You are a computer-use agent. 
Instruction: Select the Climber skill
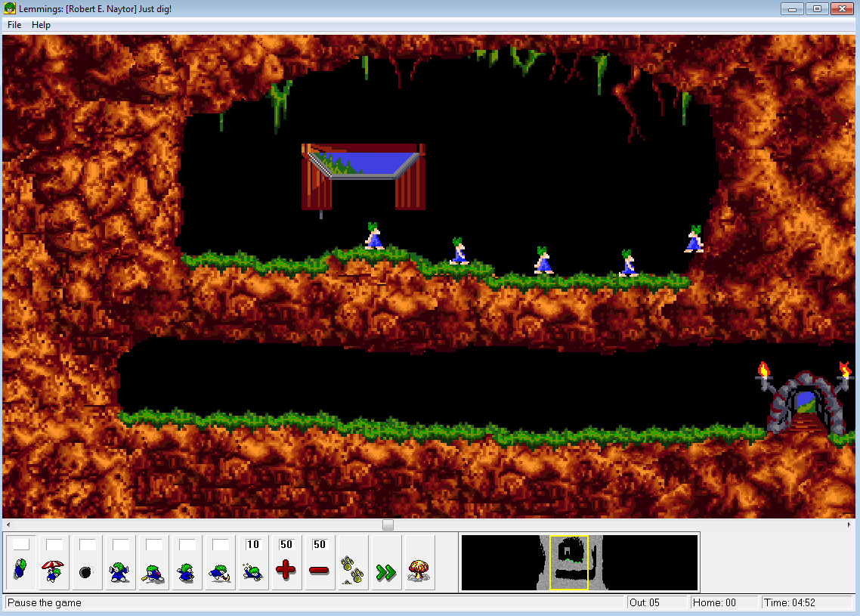pyautogui.click(x=20, y=563)
